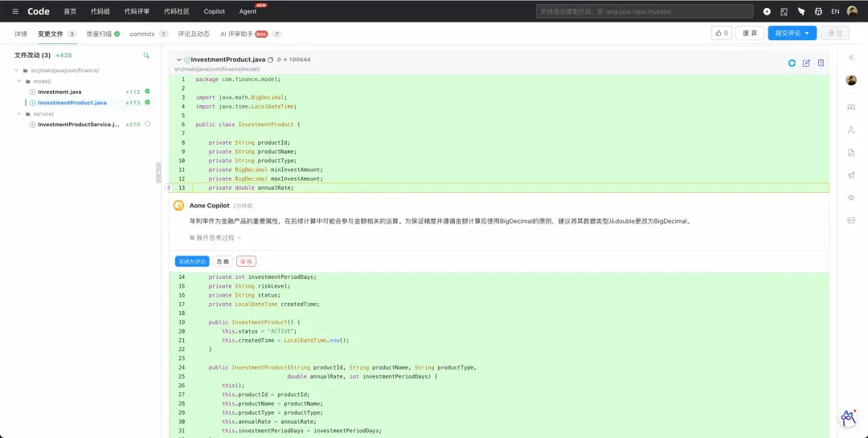This screenshot has height=438, width=868.
Task: Go to the 首页 home menu
Action: 70,11
